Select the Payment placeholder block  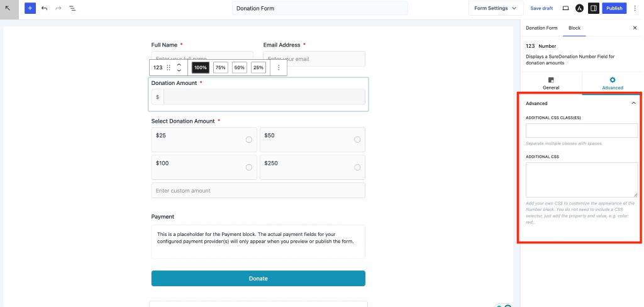coord(258,242)
